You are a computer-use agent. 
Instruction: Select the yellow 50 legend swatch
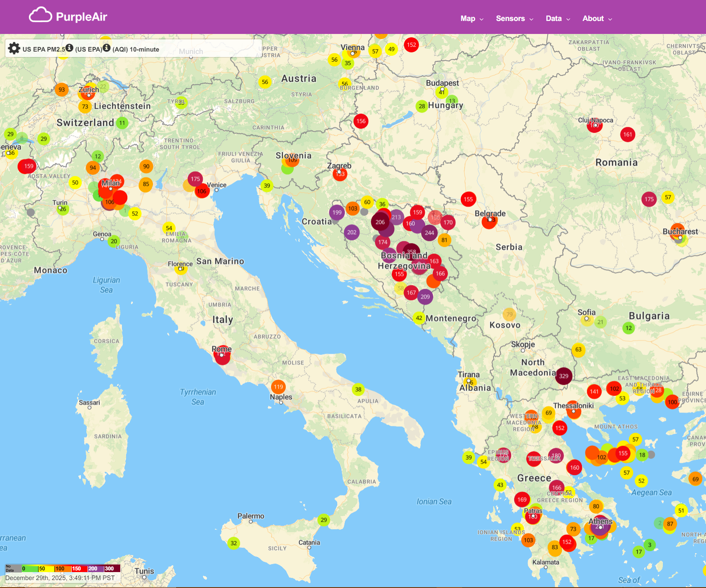tap(46, 568)
